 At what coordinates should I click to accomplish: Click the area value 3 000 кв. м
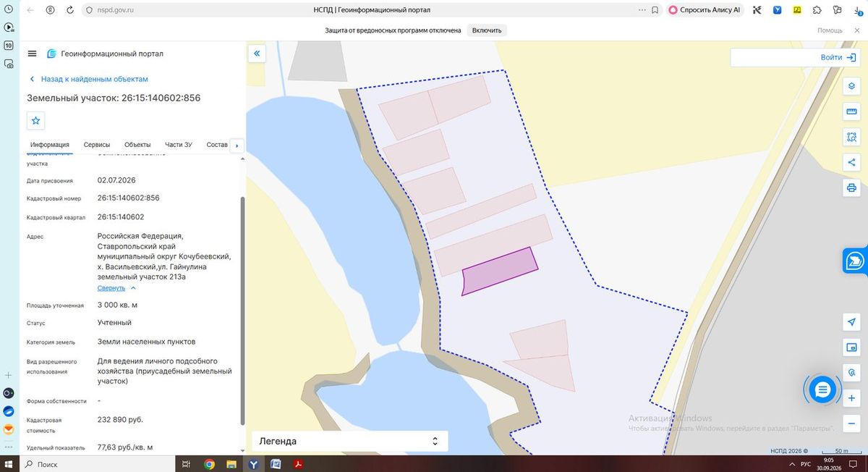click(x=117, y=305)
